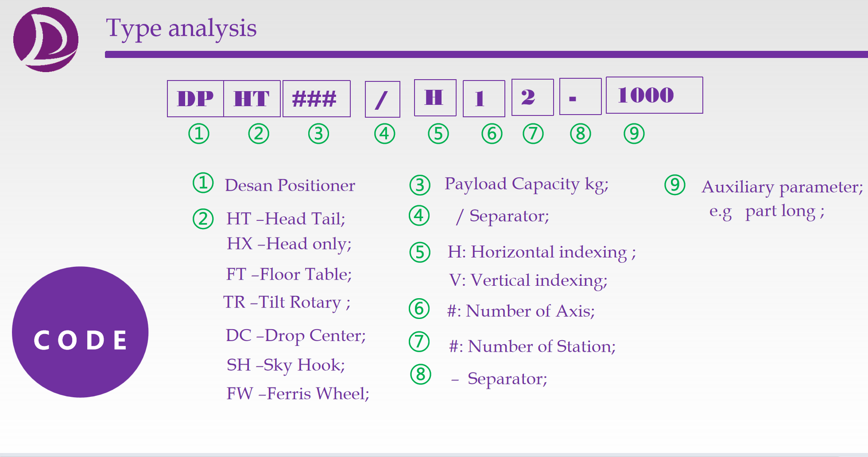Click the purple Desan logo icon
This screenshot has height=457, width=868.
click(46, 39)
